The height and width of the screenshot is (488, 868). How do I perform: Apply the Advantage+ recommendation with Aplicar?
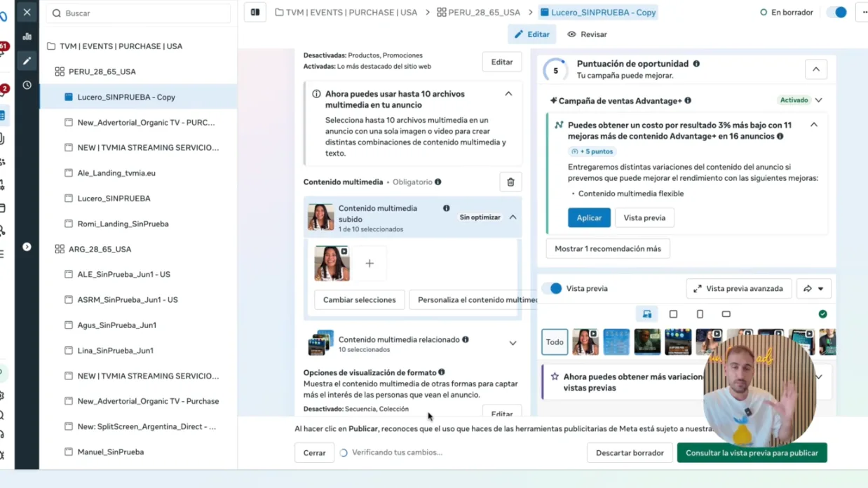coord(589,218)
